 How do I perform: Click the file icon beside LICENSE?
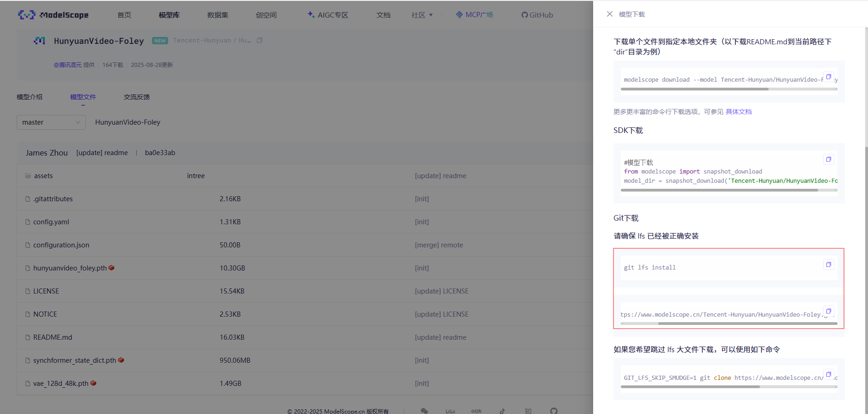coord(28,291)
